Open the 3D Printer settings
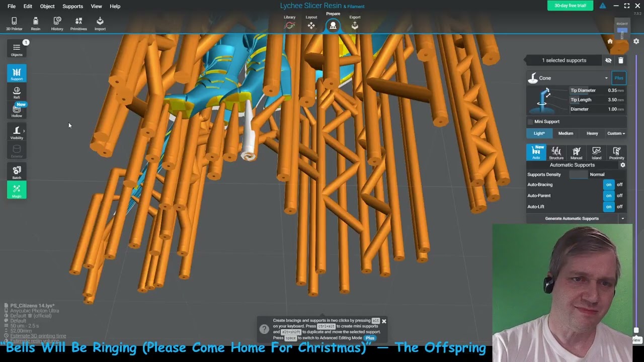This screenshot has height=362, width=644. [14, 23]
